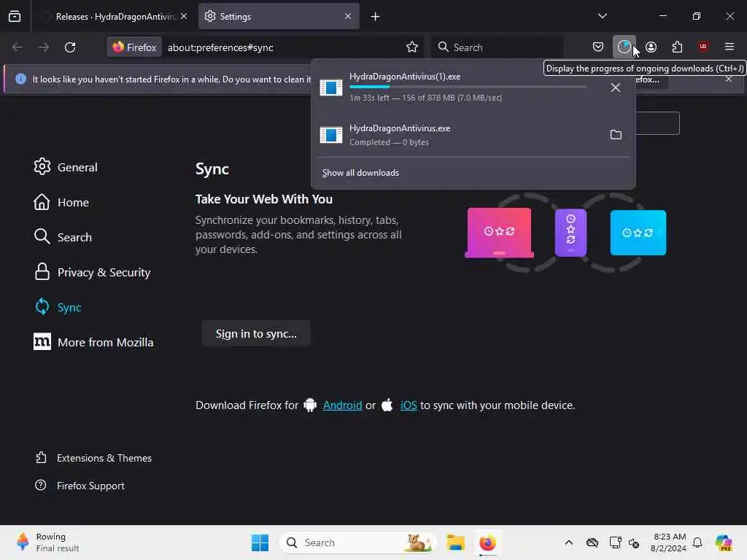Open Firefox Support link
This screenshot has height=560, width=747.
80,486
